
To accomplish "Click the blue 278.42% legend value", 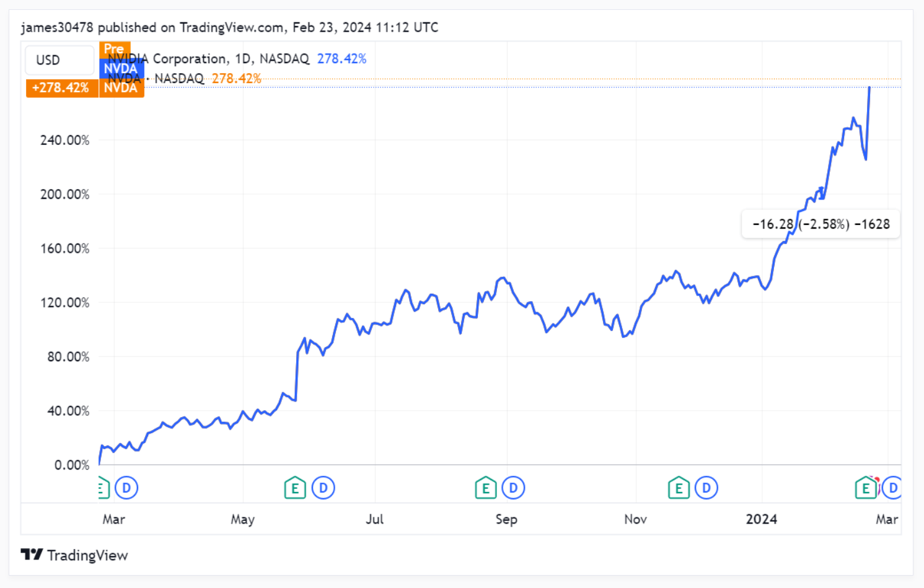I will tap(342, 59).
